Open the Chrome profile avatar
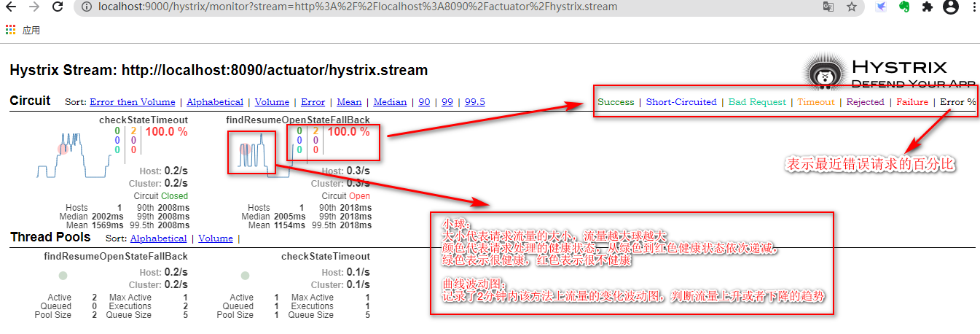Image resolution: width=980 pixels, height=334 pixels. coord(950,7)
